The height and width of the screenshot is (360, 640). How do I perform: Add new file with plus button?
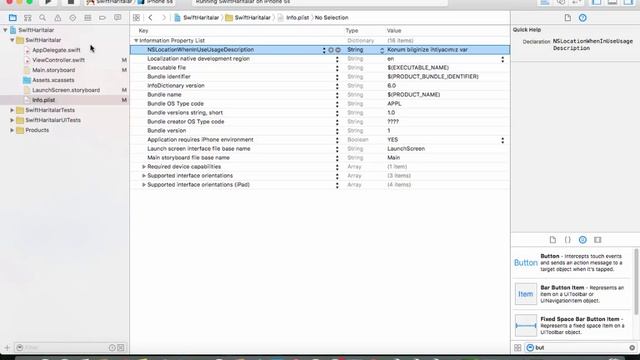7,348
